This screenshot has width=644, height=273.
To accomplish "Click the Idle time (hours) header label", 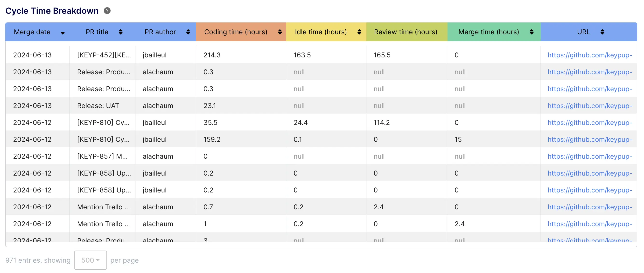I will pos(321,32).
